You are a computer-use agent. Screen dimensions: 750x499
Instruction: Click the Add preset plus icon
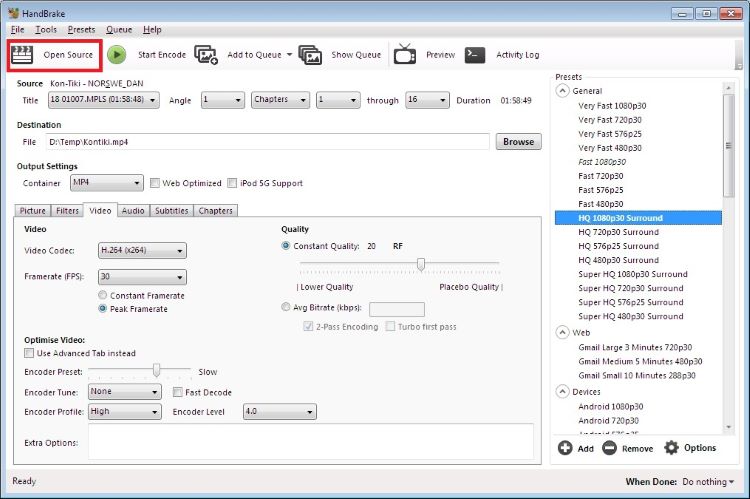565,448
